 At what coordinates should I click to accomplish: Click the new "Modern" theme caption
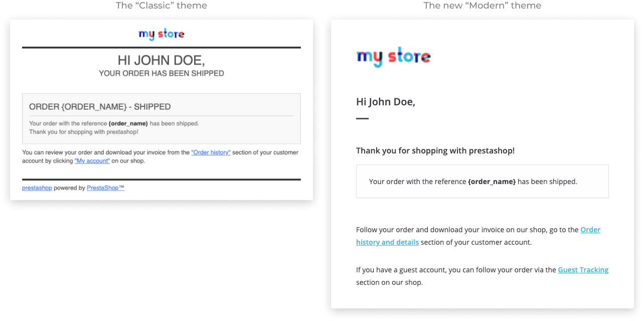482,6
